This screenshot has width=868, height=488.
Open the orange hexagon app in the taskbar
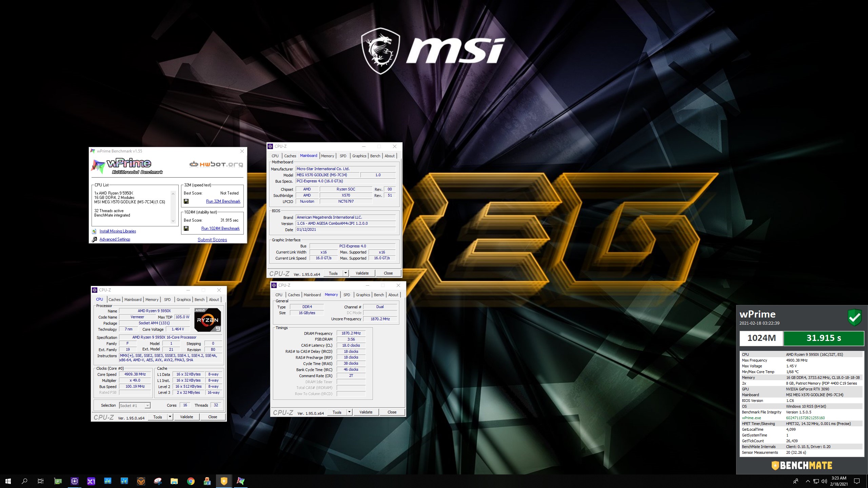coord(141,481)
